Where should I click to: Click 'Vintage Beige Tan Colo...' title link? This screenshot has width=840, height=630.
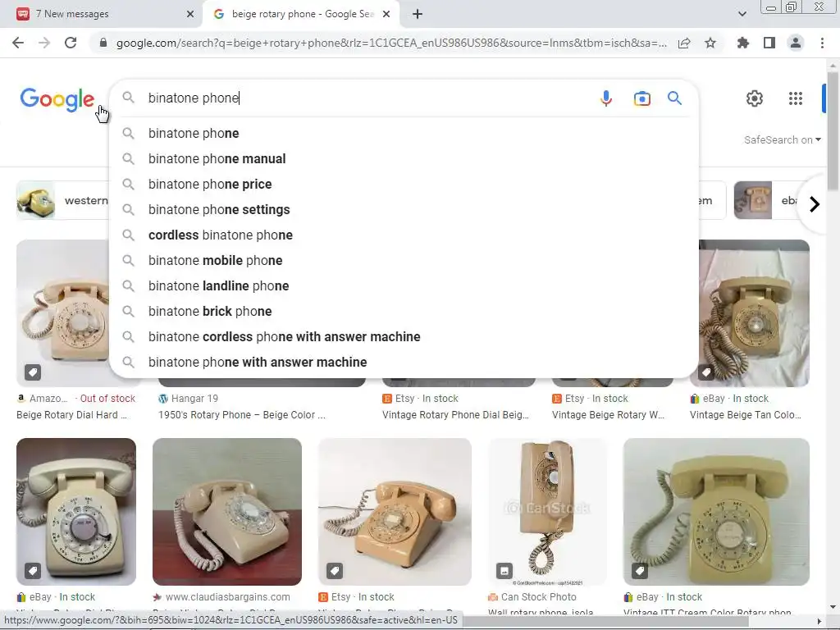click(746, 415)
